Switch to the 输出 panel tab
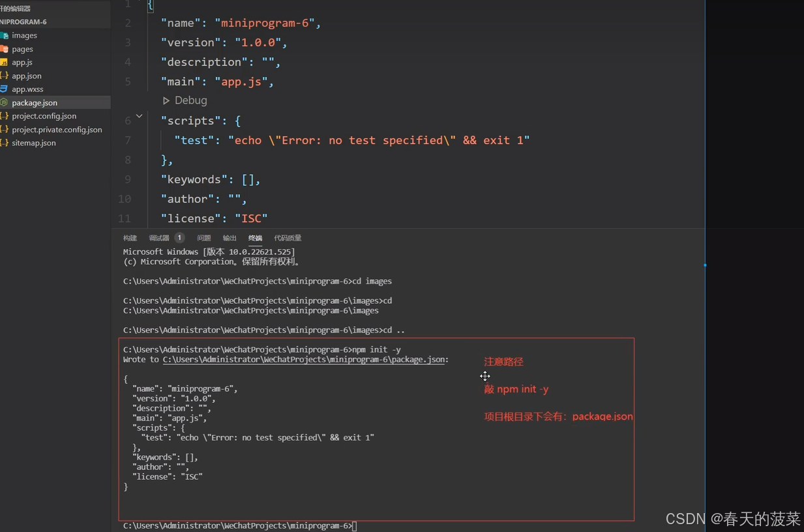 click(230, 238)
